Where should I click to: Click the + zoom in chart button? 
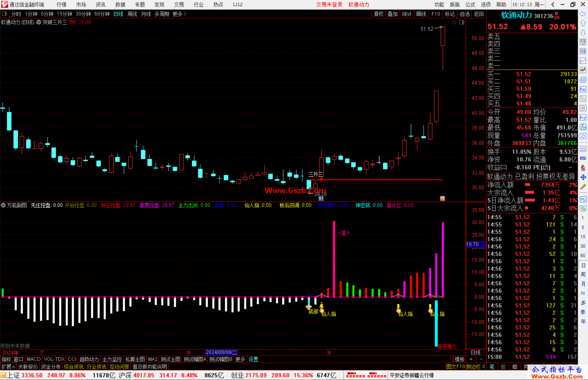(471, 359)
